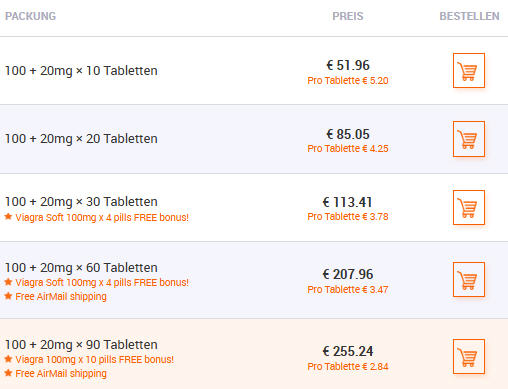This screenshot has width=508, height=389.
Task: Add 20 Tabletten pack to cart
Action: [468, 139]
